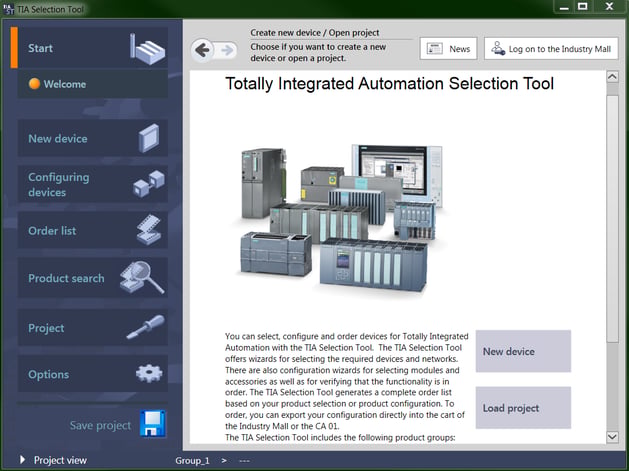Image resolution: width=629 pixels, height=471 pixels.
Task: Open the News button
Action: (x=448, y=49)
